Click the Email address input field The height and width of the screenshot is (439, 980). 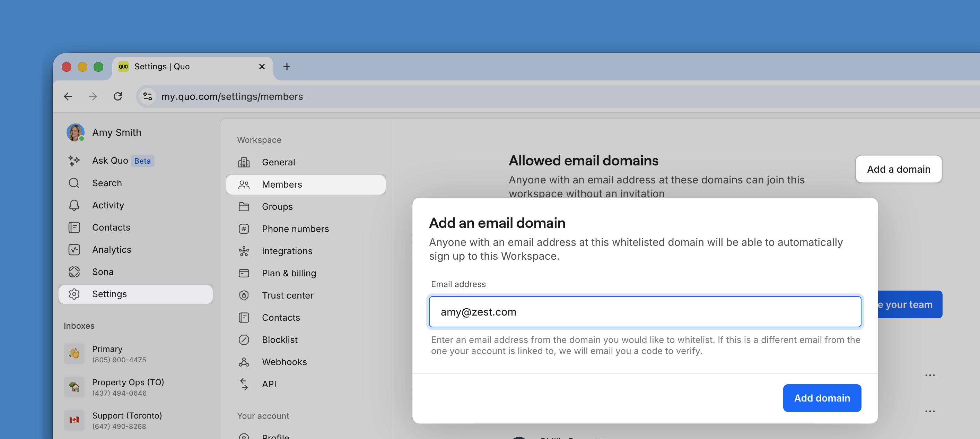[645, 312]
